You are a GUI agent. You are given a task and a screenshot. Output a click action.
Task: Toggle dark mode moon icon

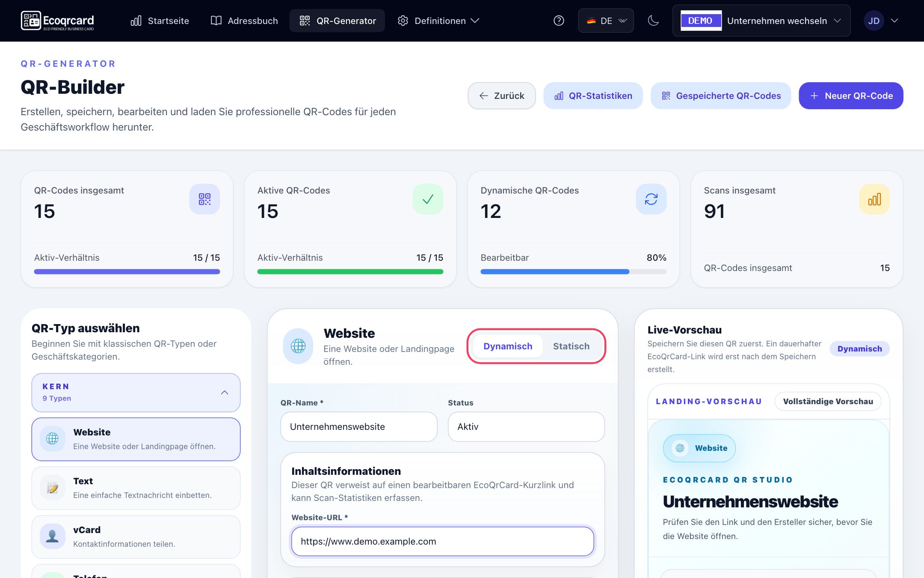[x=653, y=21]
